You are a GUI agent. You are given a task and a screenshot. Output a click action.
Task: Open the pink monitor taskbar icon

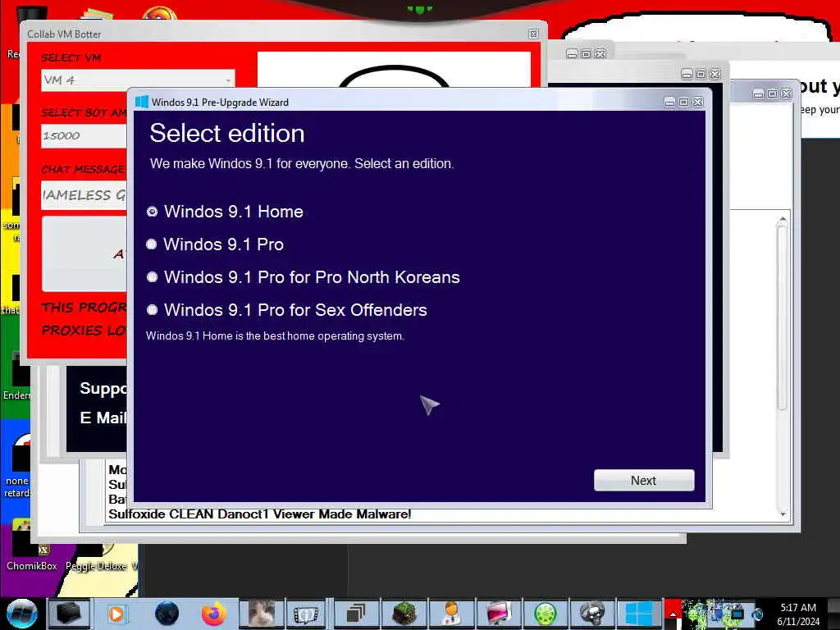498,614
